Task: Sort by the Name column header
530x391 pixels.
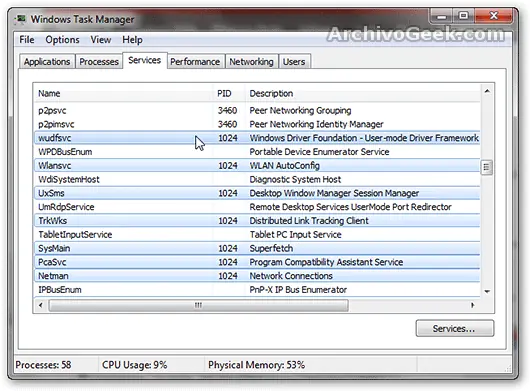Action: 123,93
